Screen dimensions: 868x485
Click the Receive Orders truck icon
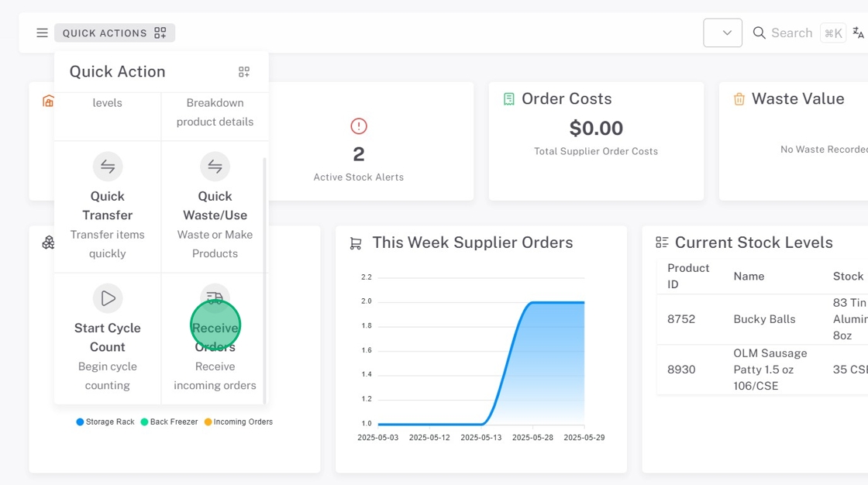click(215, 298)
